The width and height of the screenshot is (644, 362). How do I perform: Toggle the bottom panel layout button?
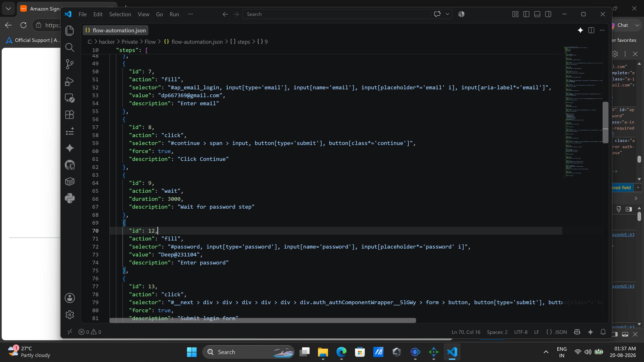pyautogui.click(x=537, y=14)
